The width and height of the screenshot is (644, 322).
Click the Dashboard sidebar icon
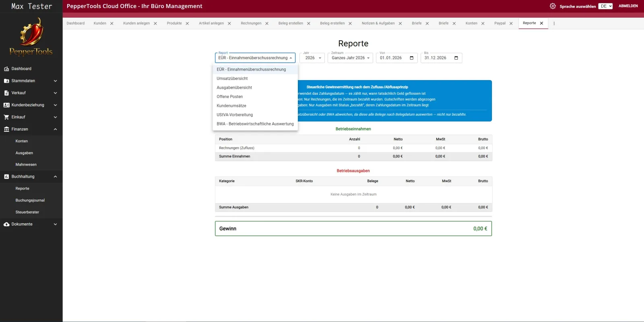[x=6, y=69]
